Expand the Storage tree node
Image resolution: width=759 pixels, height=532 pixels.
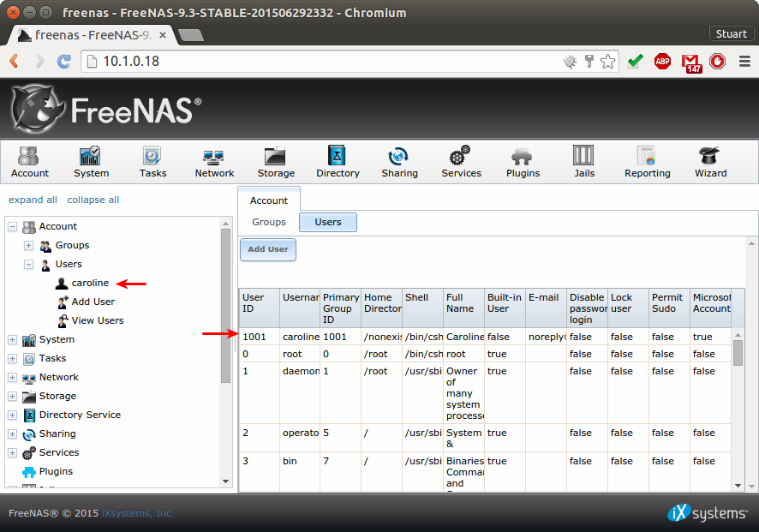[x=13, y=397]
